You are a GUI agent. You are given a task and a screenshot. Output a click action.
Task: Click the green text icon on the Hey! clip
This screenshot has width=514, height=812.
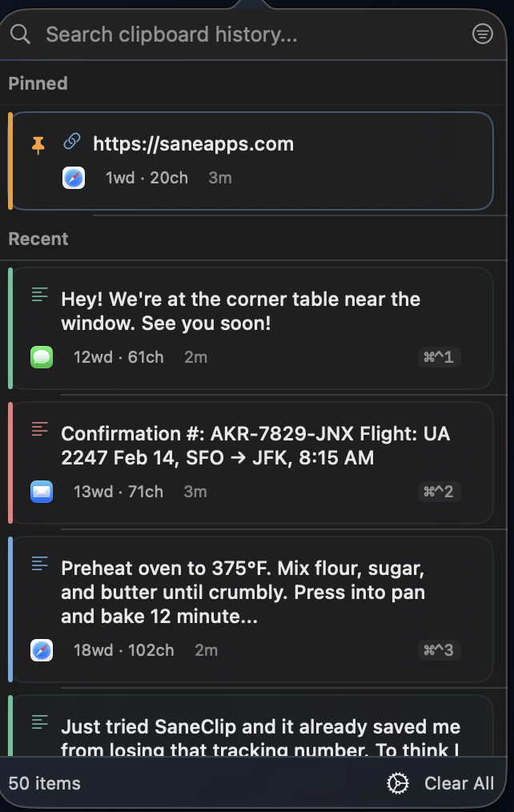click(40, 295)
